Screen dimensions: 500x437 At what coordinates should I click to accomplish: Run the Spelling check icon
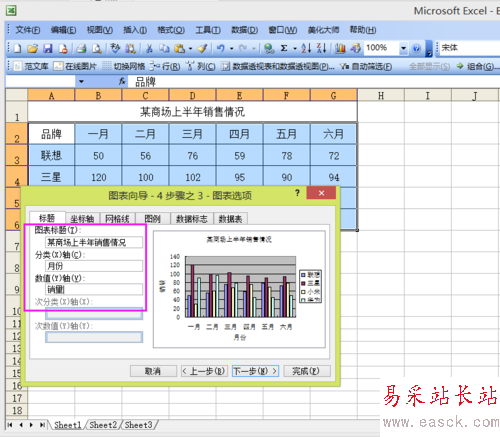[115, 49]
